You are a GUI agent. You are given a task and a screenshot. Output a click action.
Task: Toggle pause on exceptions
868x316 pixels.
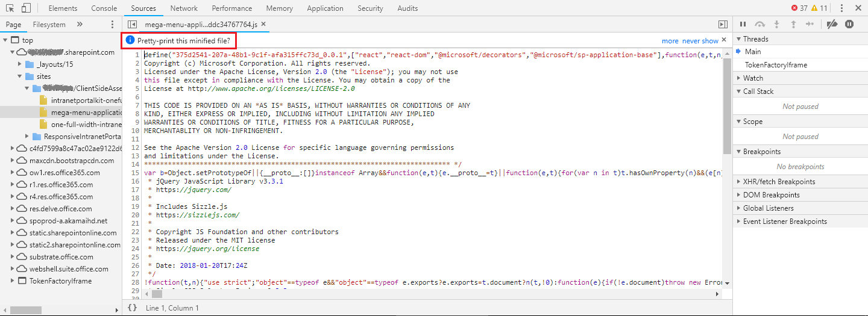pos(849,24)
